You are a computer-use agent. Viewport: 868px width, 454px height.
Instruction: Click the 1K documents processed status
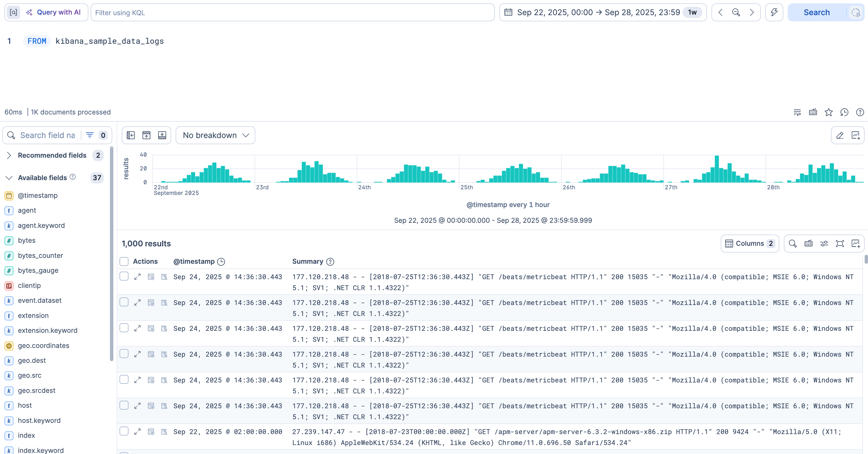(71, 112)
